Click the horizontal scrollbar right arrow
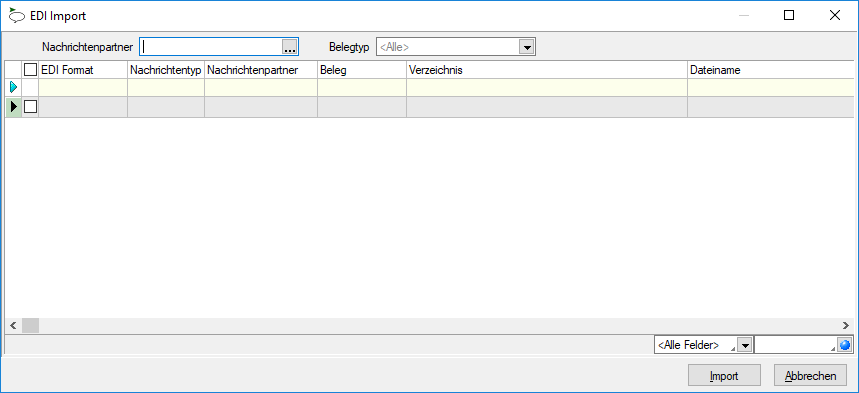859x393 pixels. pyautogui.click(x=845, y=326)
